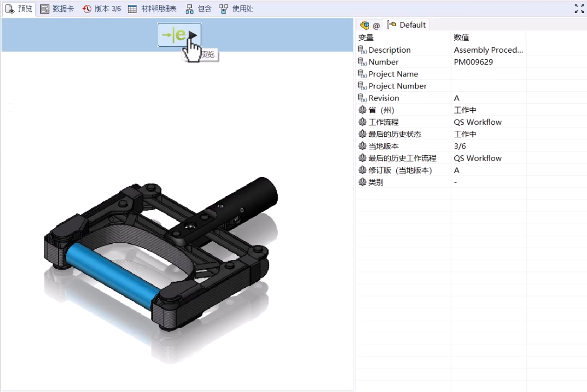This screenshot has height=392, width=587.
Task: Click the gear icon beside 修订版（当地版本）
Action: 363,170
